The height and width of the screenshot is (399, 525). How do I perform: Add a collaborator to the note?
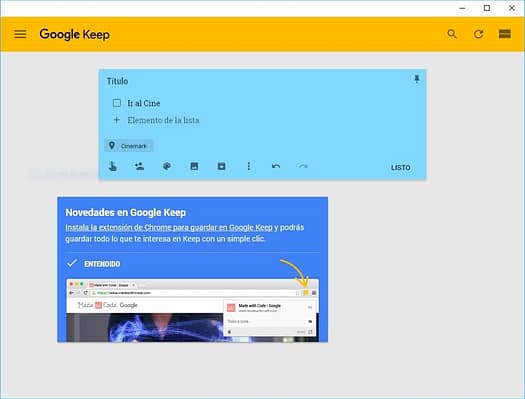tap(139, 166)
